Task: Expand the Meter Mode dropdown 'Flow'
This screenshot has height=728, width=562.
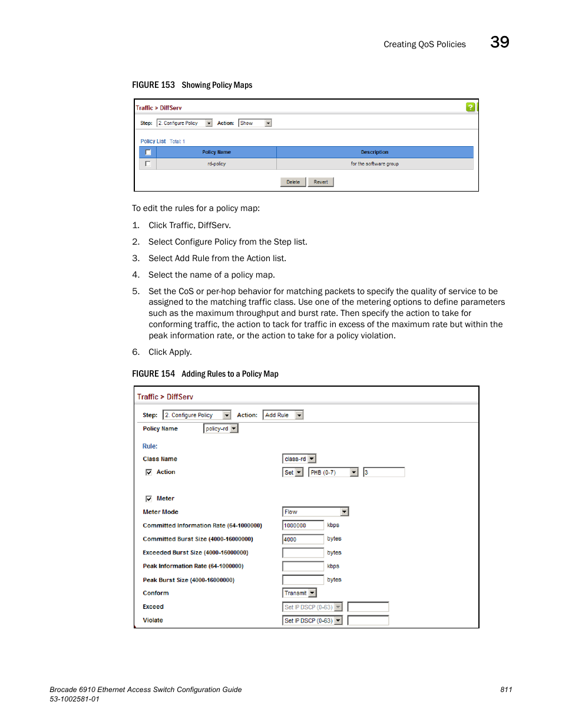Action: [x=316, y=512]
